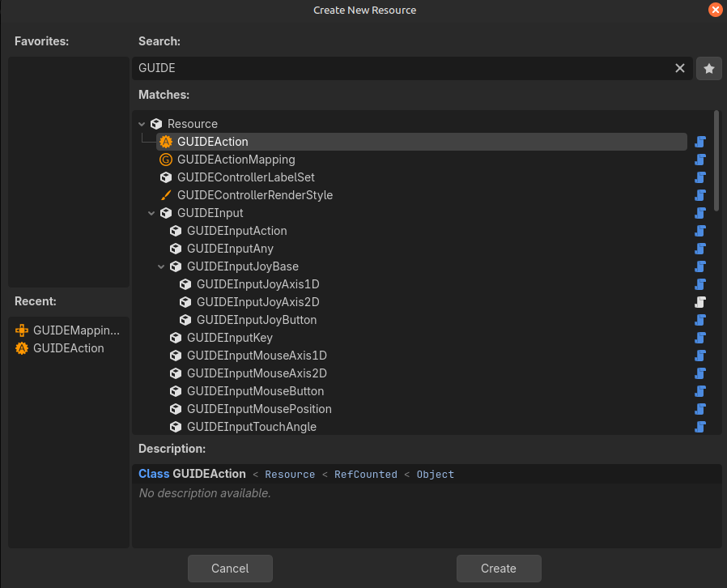Viewport: 727px width, 588px height.
Task: Select GUIDEInputJoyButton class
Action: [257, 320]
